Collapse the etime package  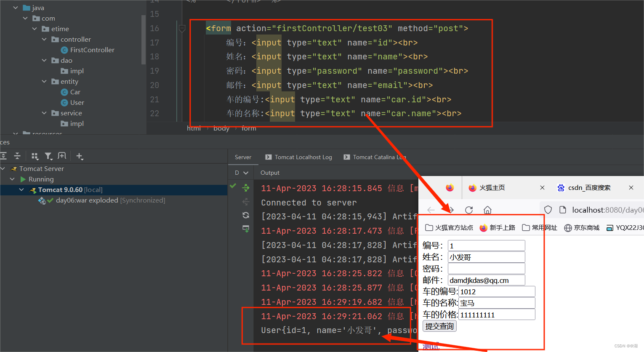[x=35, y=29]
